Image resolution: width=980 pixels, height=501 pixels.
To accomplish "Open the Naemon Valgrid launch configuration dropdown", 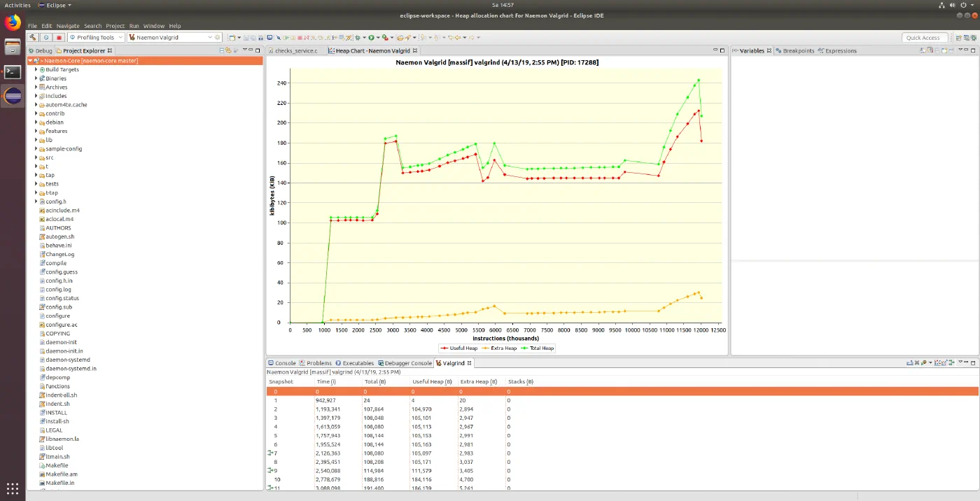I will tap(209, 37).
